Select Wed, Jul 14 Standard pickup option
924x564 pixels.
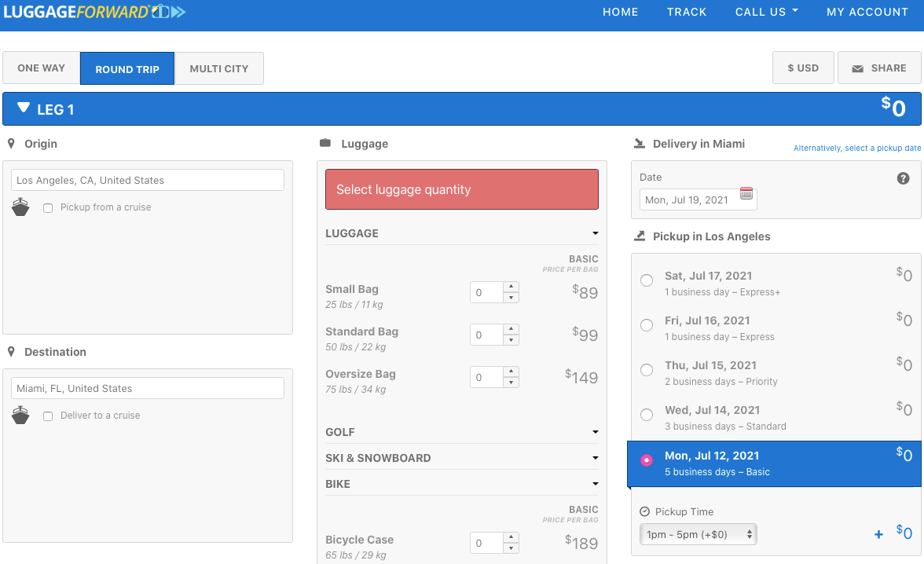(647, 415)
